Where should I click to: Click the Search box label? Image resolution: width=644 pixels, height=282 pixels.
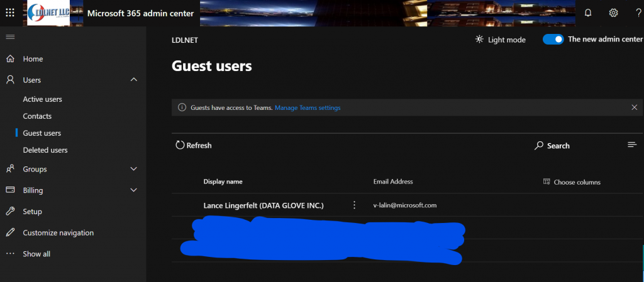[x=558, y=146]
